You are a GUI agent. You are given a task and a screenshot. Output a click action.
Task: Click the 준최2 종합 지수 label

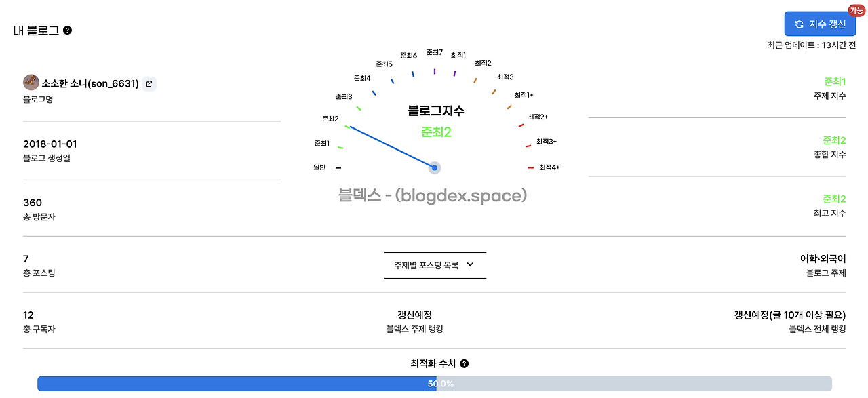coord(833,140)
